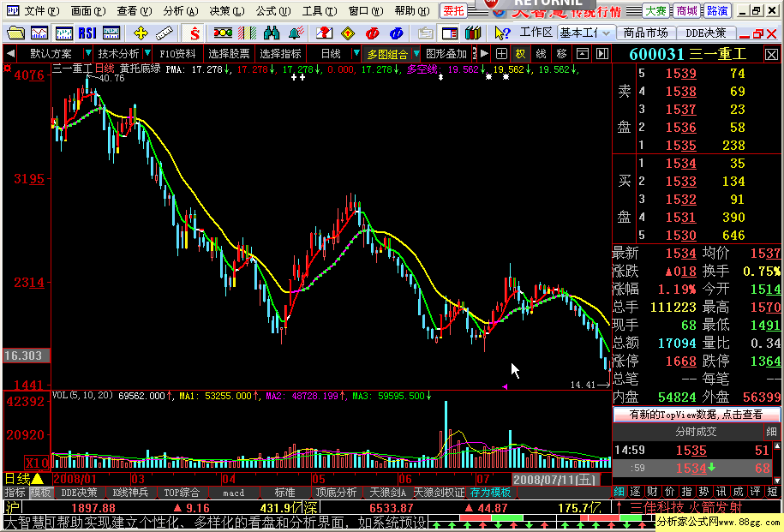Click the F10资料 button
This screenshot has width=784, height=532.
tap(177, 53)
